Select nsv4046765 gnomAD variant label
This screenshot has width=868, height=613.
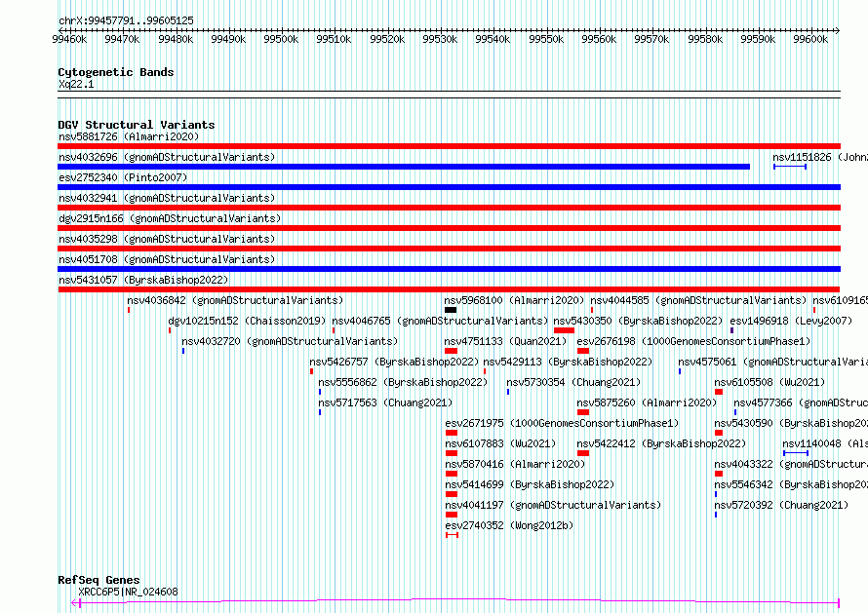point(440,321)
